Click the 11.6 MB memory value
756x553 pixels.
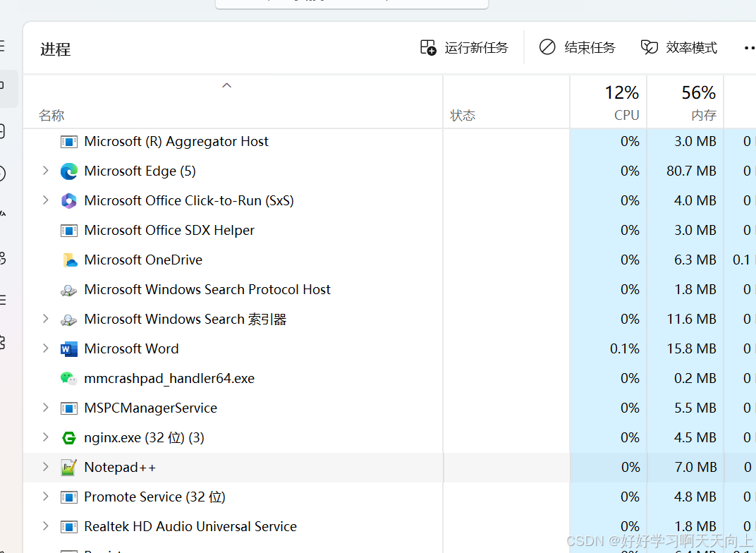click(x=691, y=319)
